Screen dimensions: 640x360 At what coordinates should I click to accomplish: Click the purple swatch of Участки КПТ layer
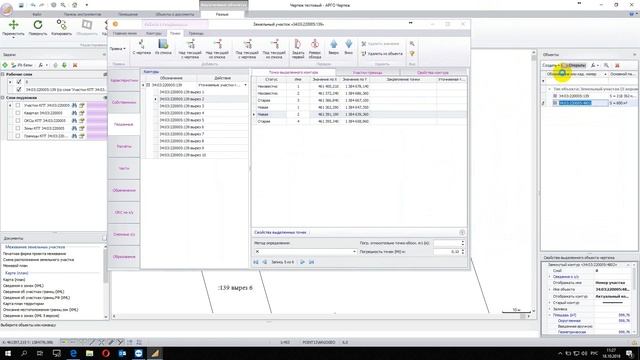(x=96, y=105)
